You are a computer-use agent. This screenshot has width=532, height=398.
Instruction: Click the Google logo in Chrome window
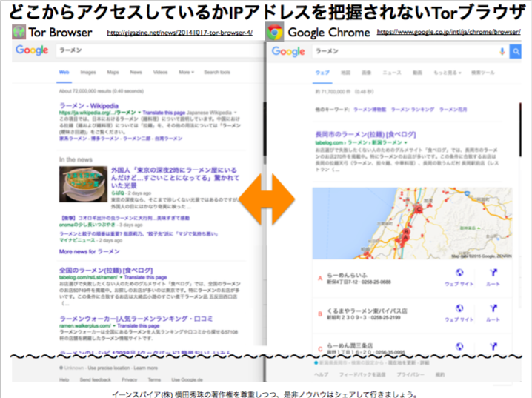coord(288,52)
